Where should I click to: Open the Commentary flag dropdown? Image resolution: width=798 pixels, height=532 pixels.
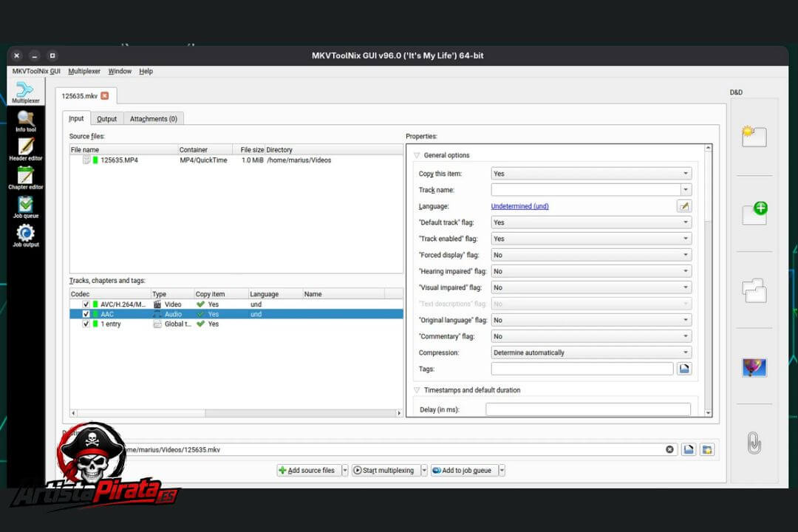click(x=591, y=336)
